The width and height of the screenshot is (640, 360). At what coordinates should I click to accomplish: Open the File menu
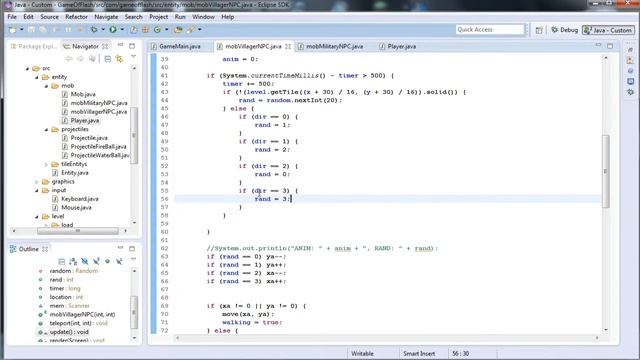click(12, 17)
